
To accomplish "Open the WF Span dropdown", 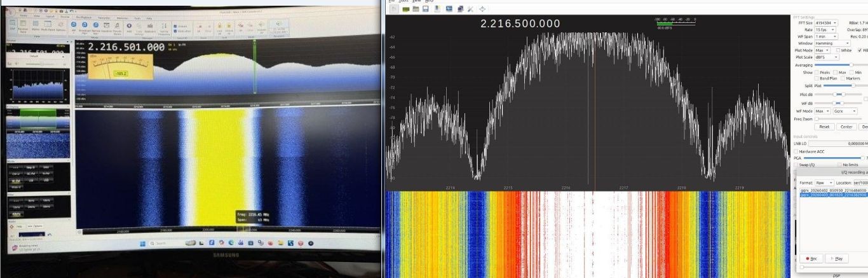I will [x=825, y=36].
